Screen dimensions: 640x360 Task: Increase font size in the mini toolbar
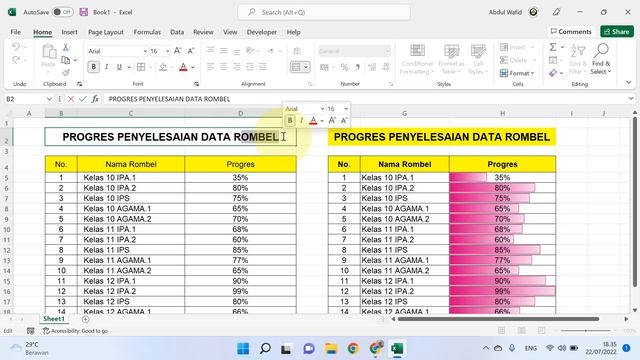(332, 120)
